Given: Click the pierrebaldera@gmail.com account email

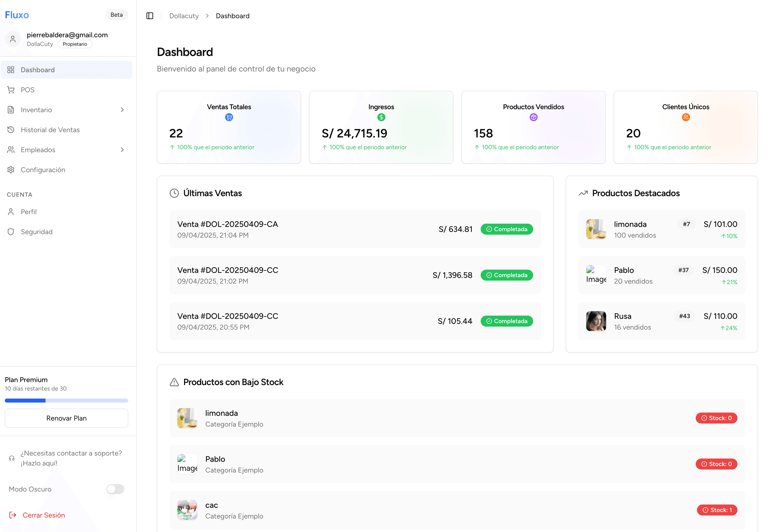Looking at the screenshot, I should [67, 35].
